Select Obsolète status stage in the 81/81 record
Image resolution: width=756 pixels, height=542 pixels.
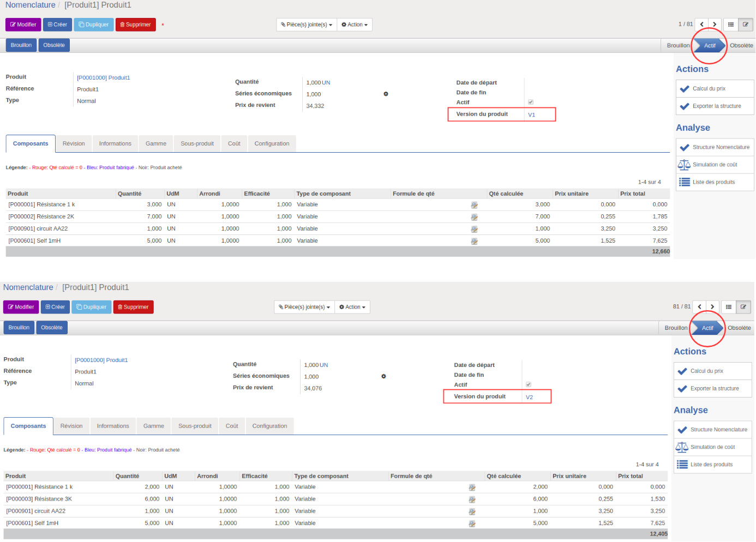(739, 328)
